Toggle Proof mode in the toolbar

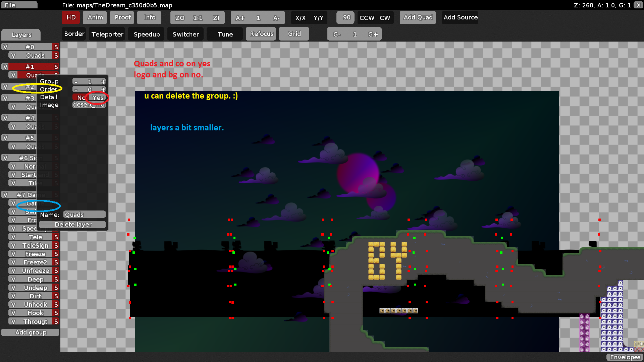pos(122,17)
